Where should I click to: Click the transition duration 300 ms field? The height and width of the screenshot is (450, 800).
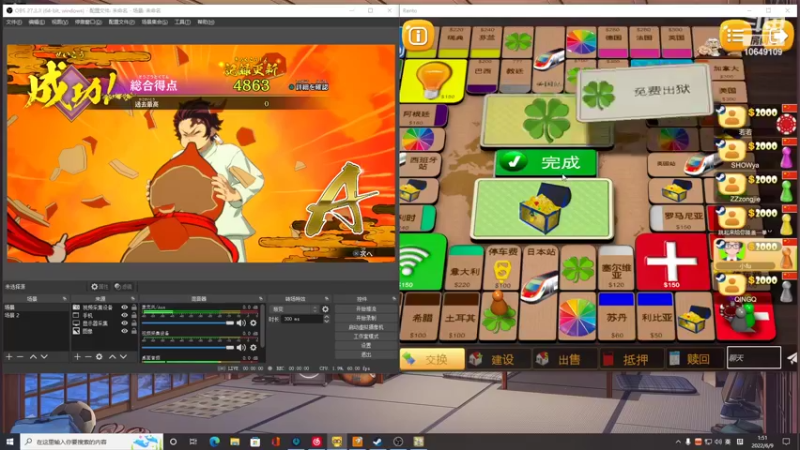303,319
